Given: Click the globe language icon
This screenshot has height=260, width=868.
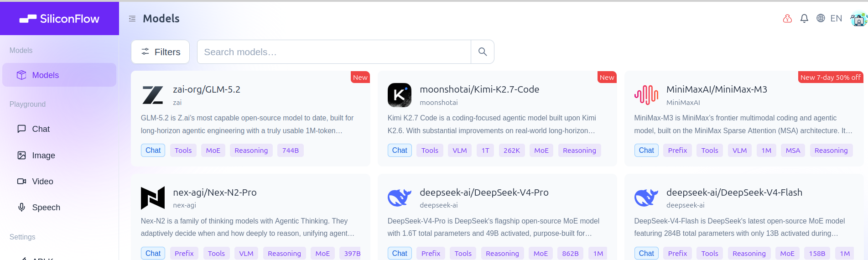Looking at the screenshot, I should (x=821, y=18).
